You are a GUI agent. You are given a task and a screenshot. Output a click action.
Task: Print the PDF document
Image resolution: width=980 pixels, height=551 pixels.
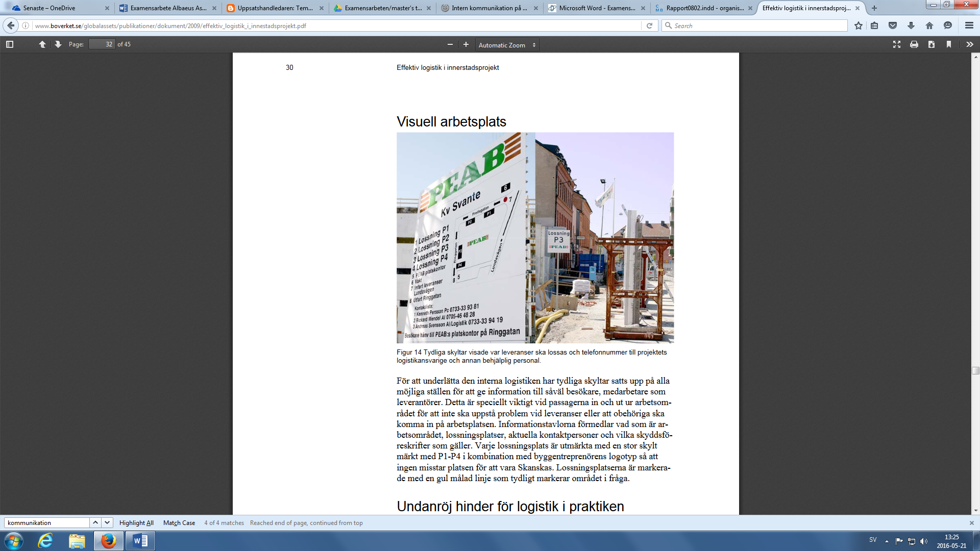(914, 44)
